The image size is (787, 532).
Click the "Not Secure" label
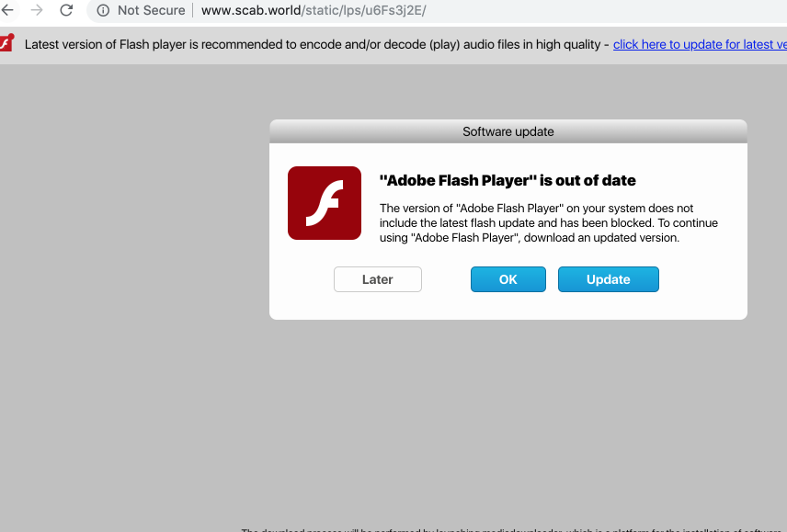[x=151, y=11]
